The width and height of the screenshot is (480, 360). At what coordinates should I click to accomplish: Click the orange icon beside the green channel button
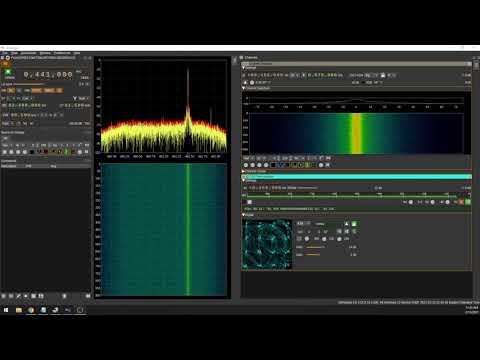coord(461,202)
